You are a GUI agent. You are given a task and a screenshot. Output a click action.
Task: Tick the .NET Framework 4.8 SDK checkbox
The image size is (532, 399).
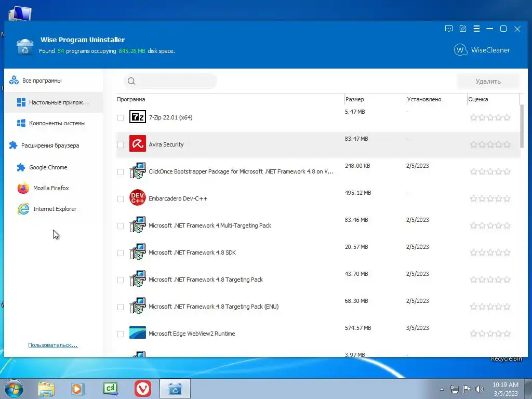point(121,253)
